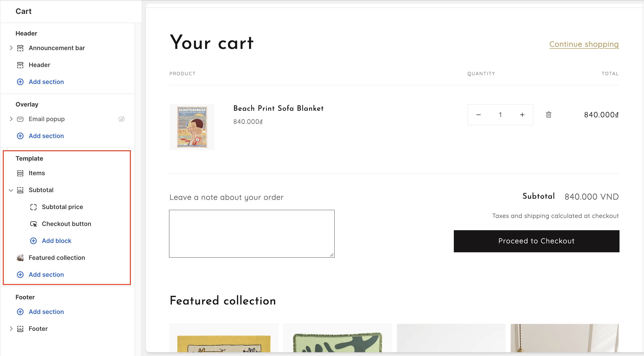Screen dimensions: 644x356
Task: Collapse the Subtotal section
Action: pyautogui.click(x=11, y=190)
